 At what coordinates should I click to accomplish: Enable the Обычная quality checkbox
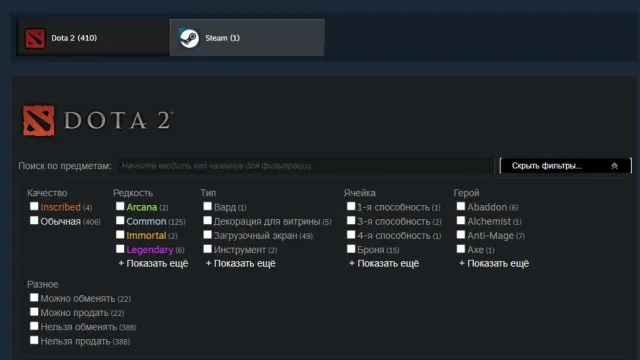click(34, 221)
